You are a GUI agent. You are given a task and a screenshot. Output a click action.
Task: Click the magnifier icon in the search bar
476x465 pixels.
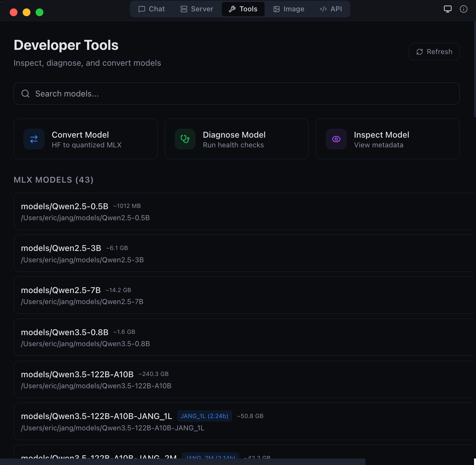click(x=25, y=94)
